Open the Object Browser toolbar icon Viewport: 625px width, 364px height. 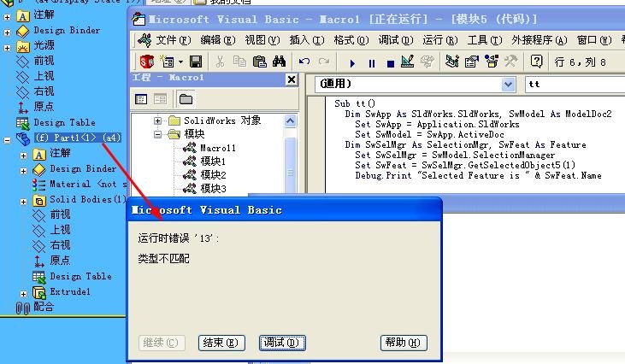tap(492, 62)
